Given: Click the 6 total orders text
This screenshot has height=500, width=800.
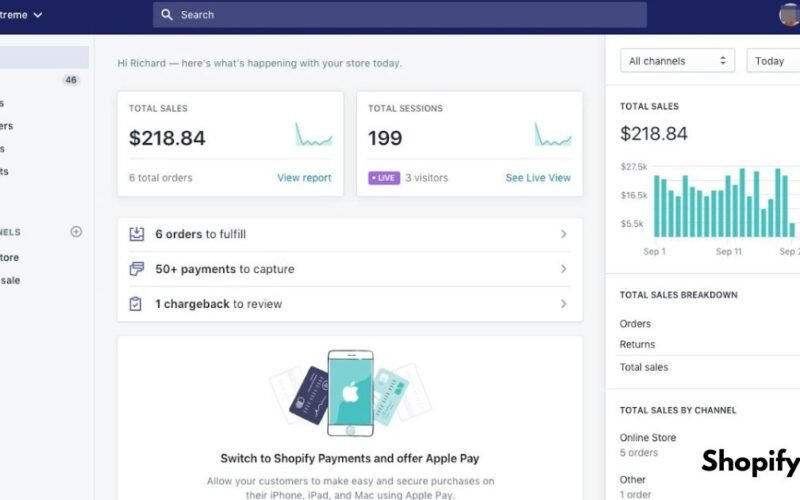Looking at the screenshot, I should pos(161,178).
